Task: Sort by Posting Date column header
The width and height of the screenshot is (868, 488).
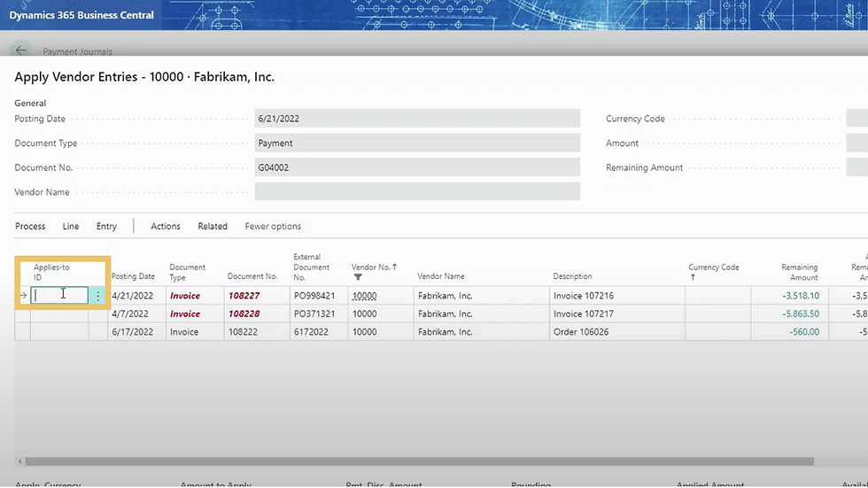Action: coord(133,276)
